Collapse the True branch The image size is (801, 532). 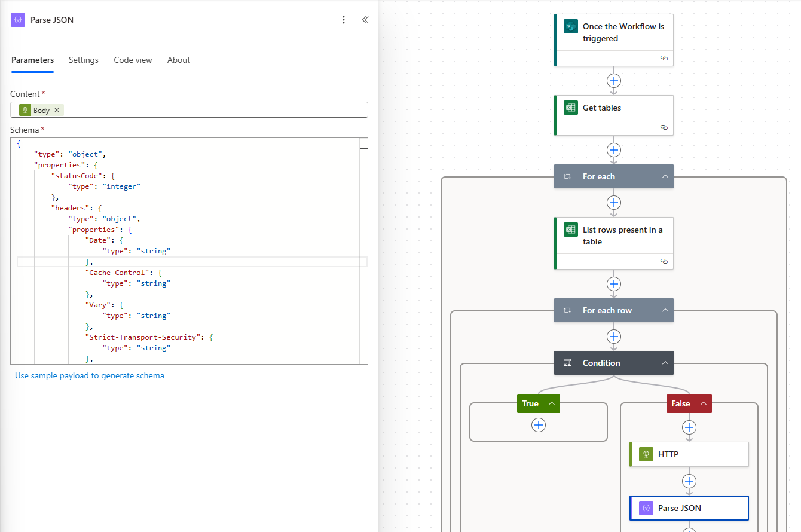tap(552, 404)
